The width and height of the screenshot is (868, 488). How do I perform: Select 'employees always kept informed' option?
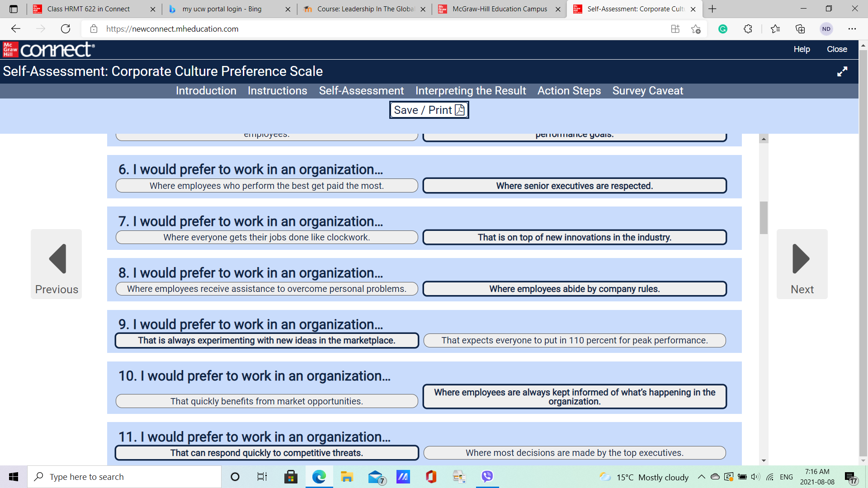(x=575, y=397)
